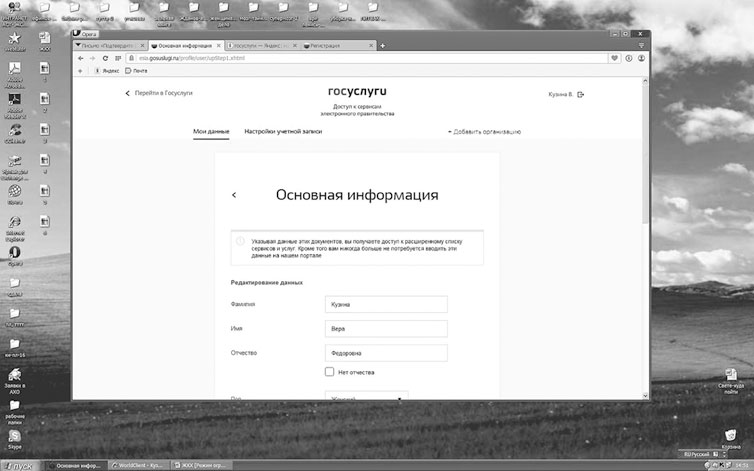This screenshot has height=471, width=754.
Task: Open a new browser tab with plus button
Action: pyautogui.click(x=383, y=45)
